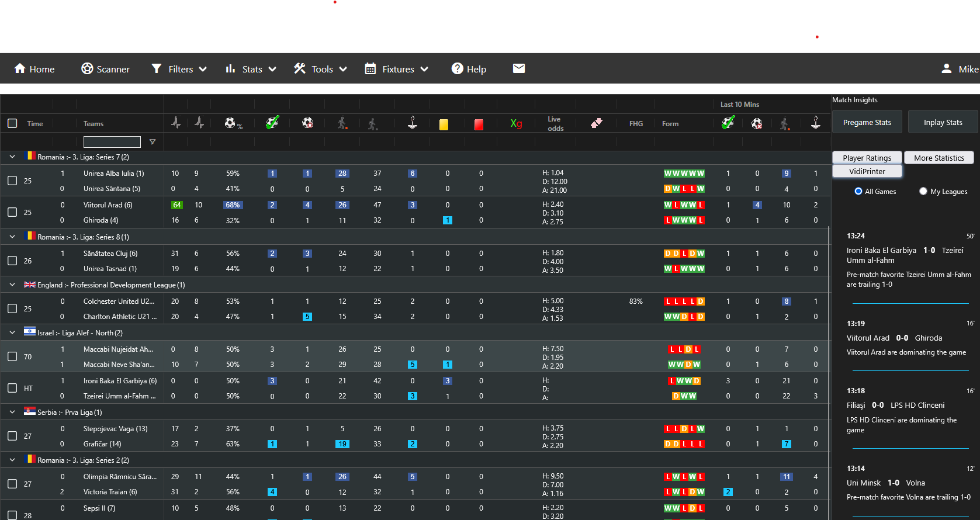Click the ball possession percentage icon

tap(233, 123)
